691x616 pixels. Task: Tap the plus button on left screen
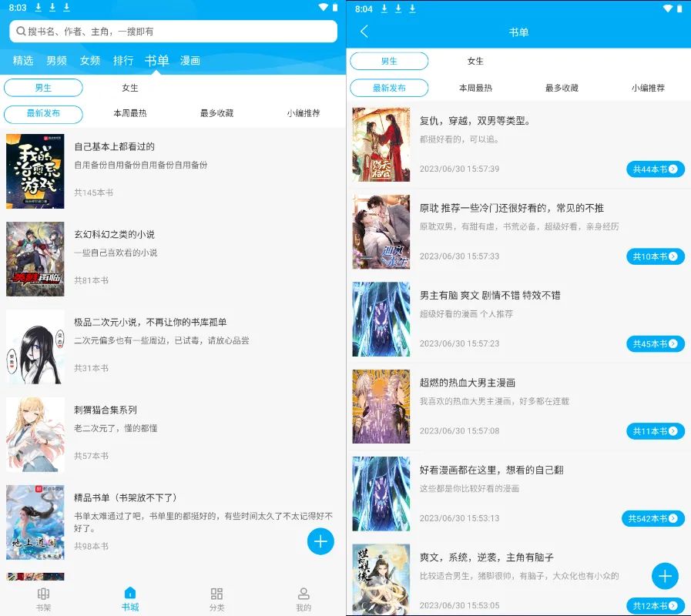[320, 541]
